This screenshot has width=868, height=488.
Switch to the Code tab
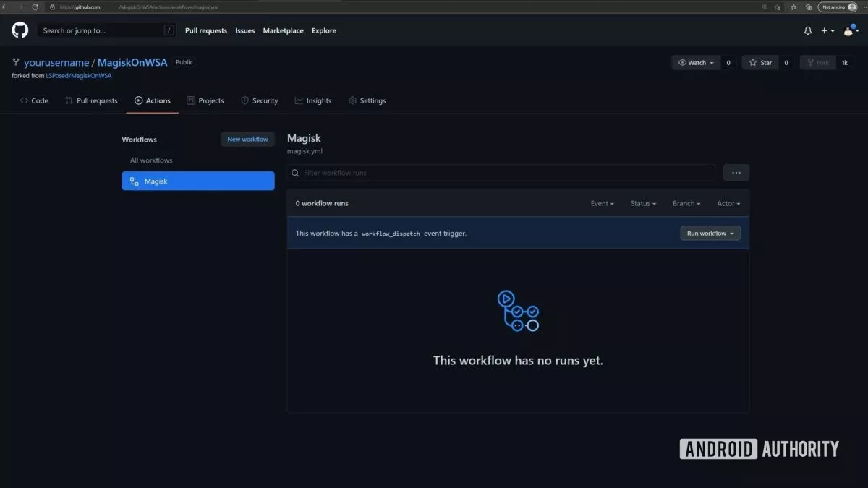35,100
